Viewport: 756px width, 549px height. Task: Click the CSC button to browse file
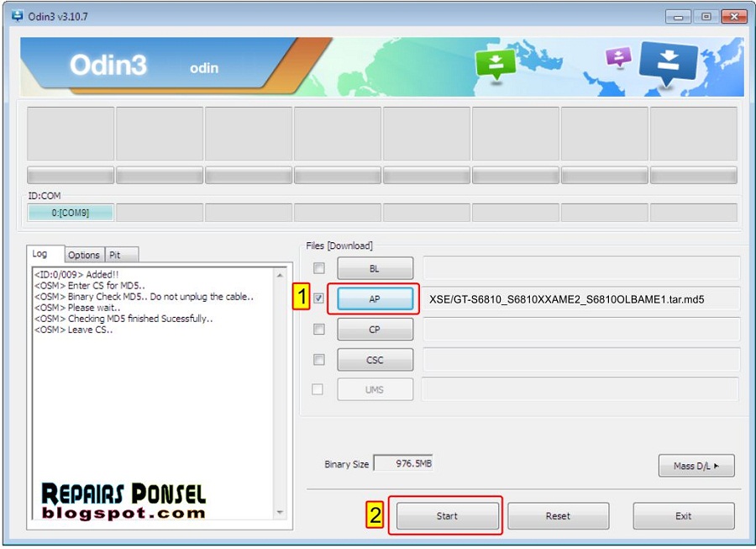coord(375,360)
